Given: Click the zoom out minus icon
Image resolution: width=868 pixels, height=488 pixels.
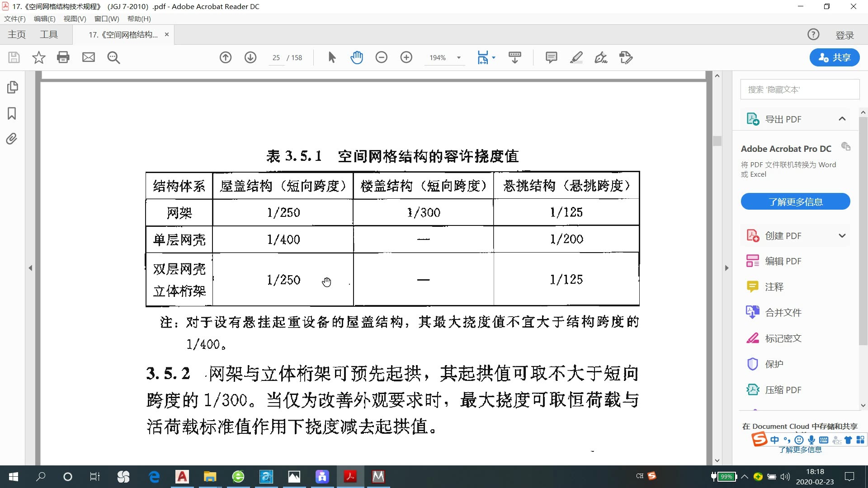Looking at the screenshot, I should click(x=382, y=57).
